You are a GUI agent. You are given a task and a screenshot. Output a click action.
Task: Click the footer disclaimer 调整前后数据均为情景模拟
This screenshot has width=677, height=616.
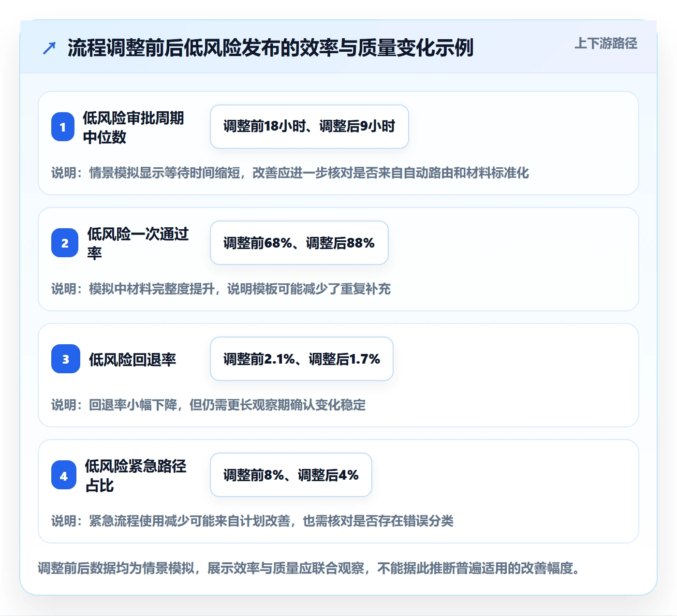309,568
